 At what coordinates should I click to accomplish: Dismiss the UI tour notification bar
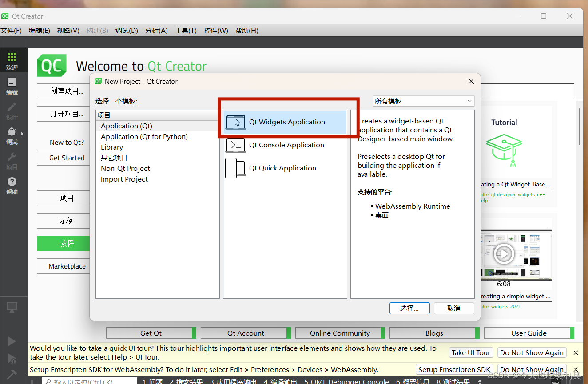[576, 352]
